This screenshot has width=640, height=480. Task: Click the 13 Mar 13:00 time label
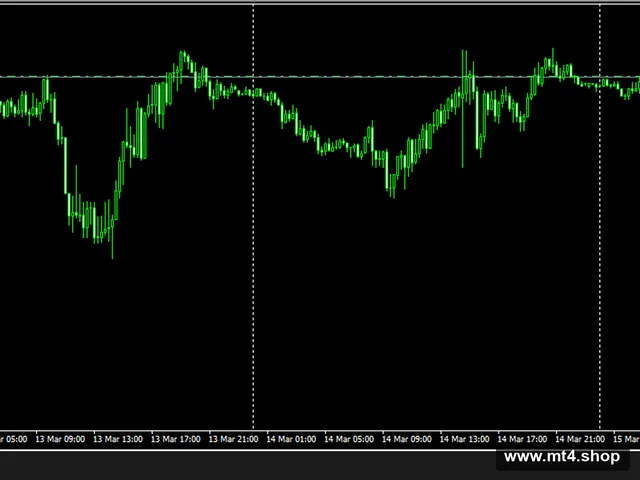pyautogui.click(x=118, y=439)
